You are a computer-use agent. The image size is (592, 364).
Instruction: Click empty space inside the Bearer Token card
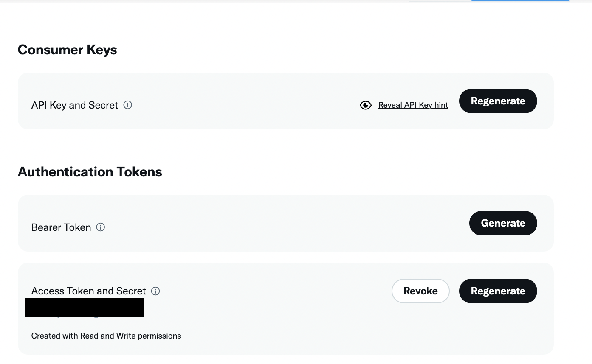276,223
